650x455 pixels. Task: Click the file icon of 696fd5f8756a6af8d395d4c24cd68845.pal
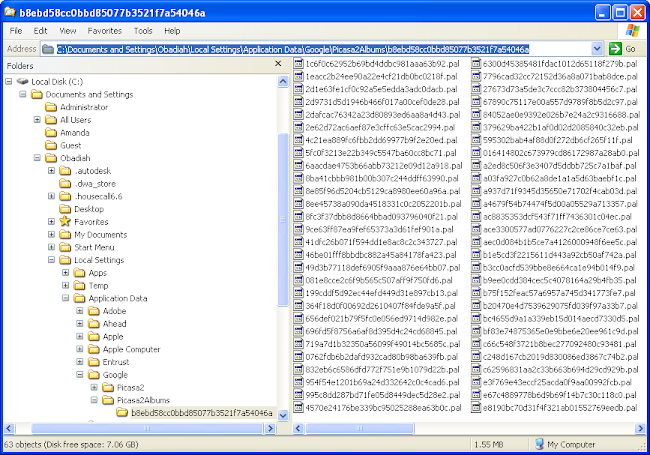[x=298, y=331]
